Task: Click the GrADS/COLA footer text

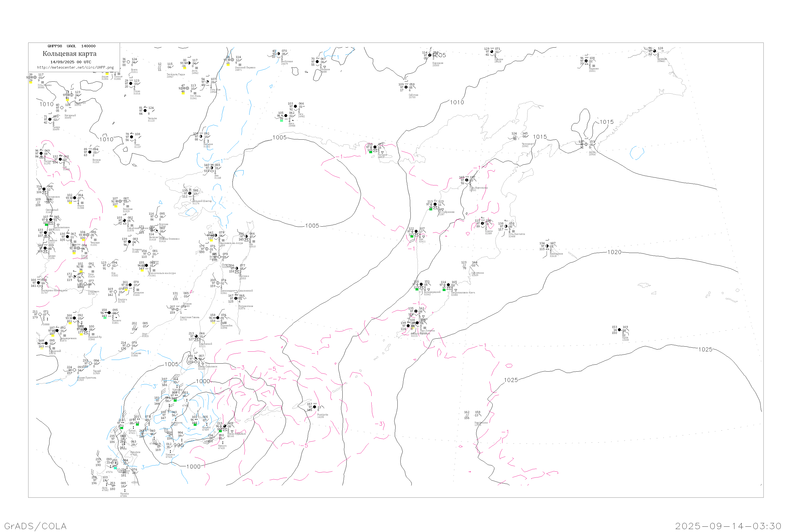Action: click(35, 526)
